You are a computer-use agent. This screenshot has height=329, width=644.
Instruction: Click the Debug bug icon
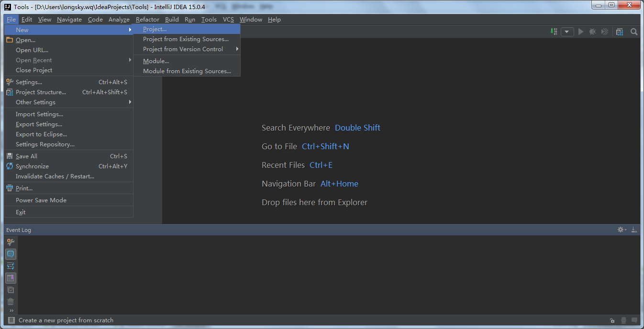tap(593, 32)
